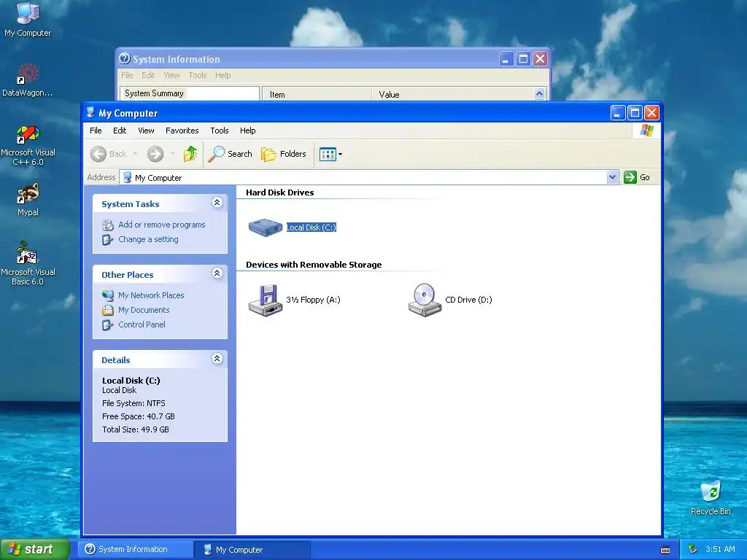Screen dimensions: 747x560
Task: Open Change a setting link
Action: (148, 239)
